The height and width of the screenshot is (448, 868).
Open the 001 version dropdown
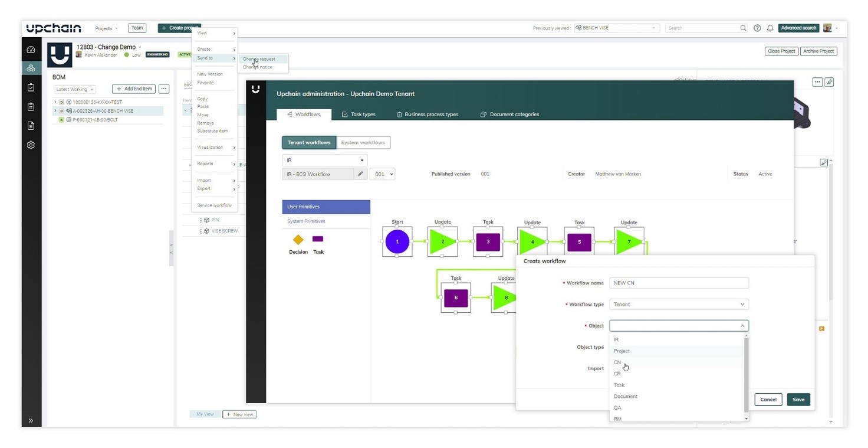(x=382, y=174)
